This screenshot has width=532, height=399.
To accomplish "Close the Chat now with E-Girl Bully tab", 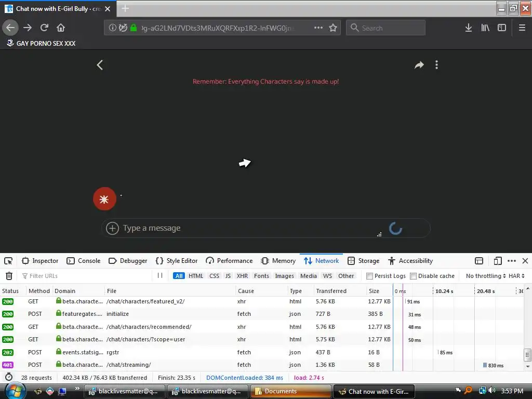I will pos(108,9).
